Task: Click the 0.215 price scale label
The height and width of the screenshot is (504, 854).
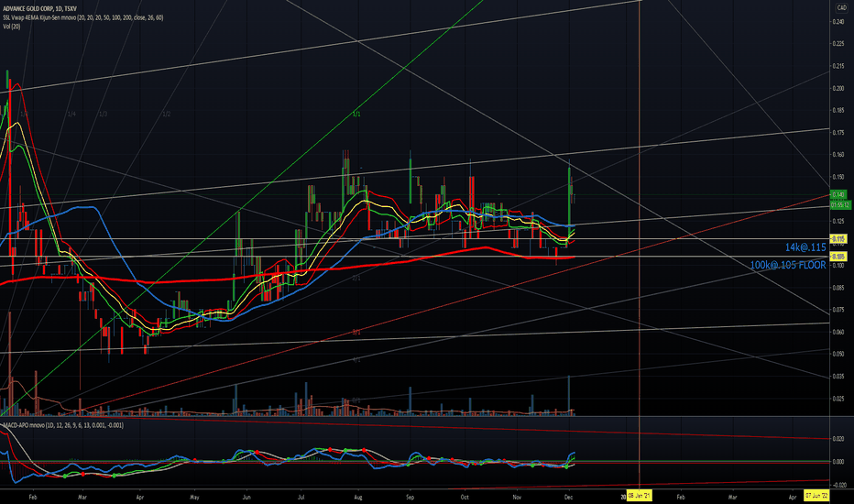Action: click(x=838, y=66)
